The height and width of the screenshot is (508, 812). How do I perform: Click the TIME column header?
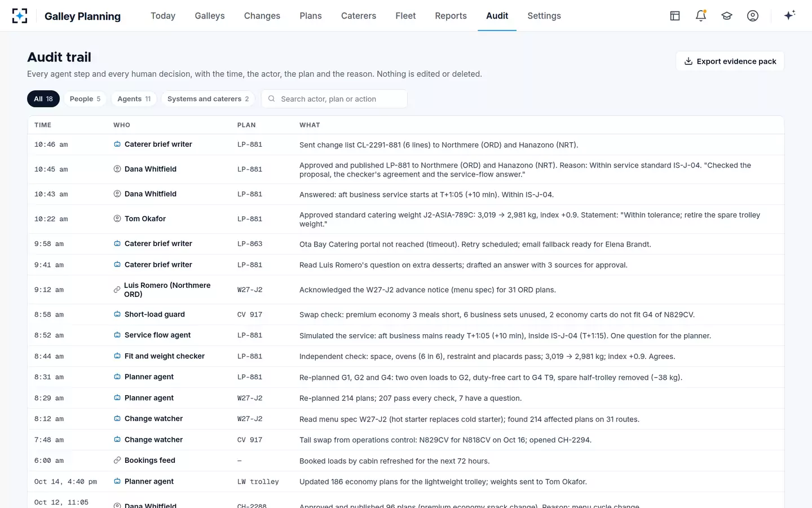pyautogui.click(x=43, y=125)
